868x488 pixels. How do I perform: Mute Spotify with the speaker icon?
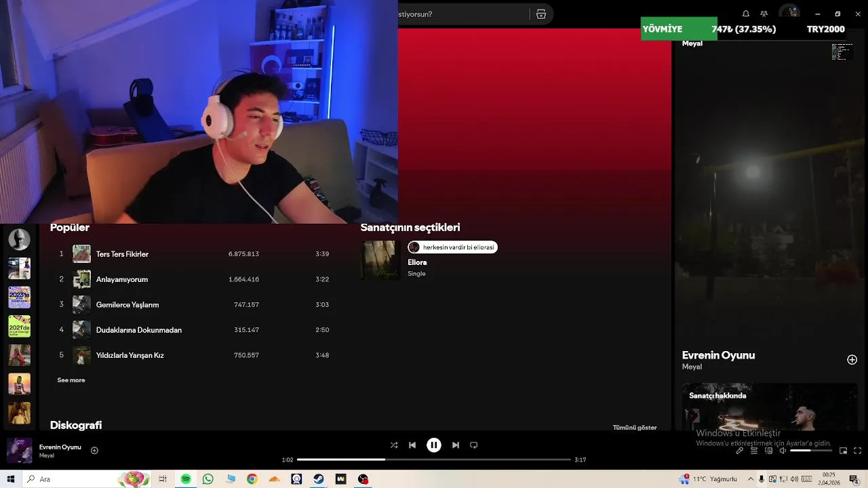click(x=783, y=451)
